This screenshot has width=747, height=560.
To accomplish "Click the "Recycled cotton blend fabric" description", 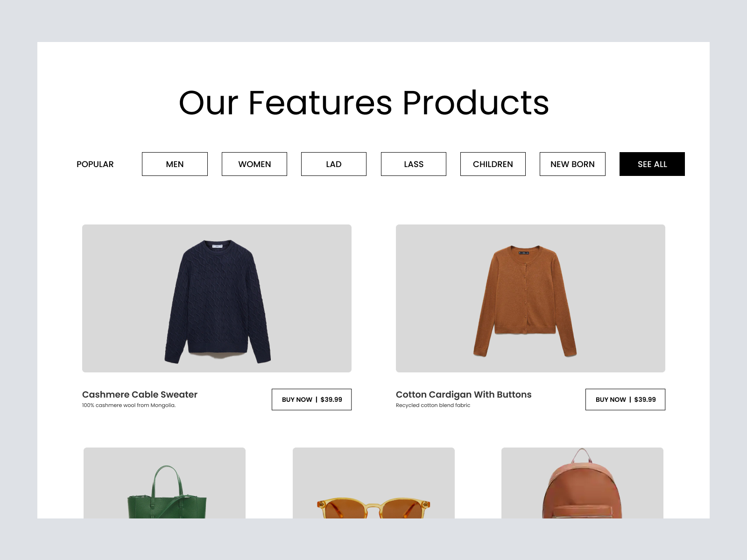I will [433, 405].
